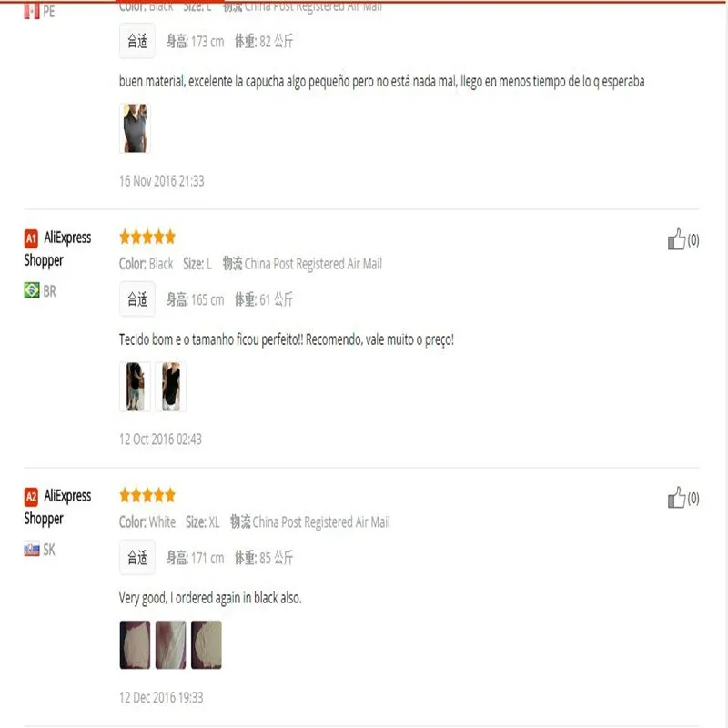Click the Slovakia flag icon
Viewport: 728px width, 728px height.
pos(32,549)
